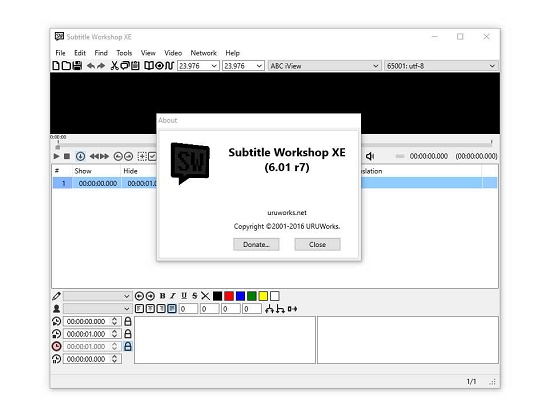
Task: Click the Open file folder icon
Action: (x=66, y=66)
